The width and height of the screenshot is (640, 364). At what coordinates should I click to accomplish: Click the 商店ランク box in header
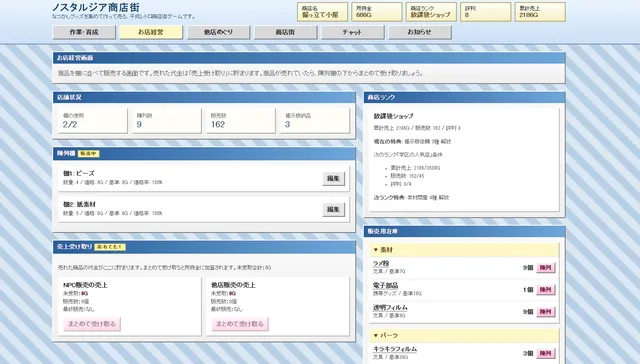coord(431,12)
